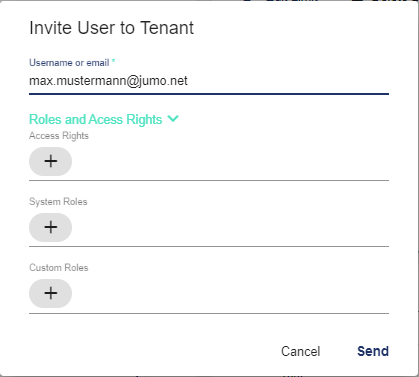The height and width of the screenshot is (377, 419).
Task: Click the required asterisk after email label
Action: click(x=113, y=61)
